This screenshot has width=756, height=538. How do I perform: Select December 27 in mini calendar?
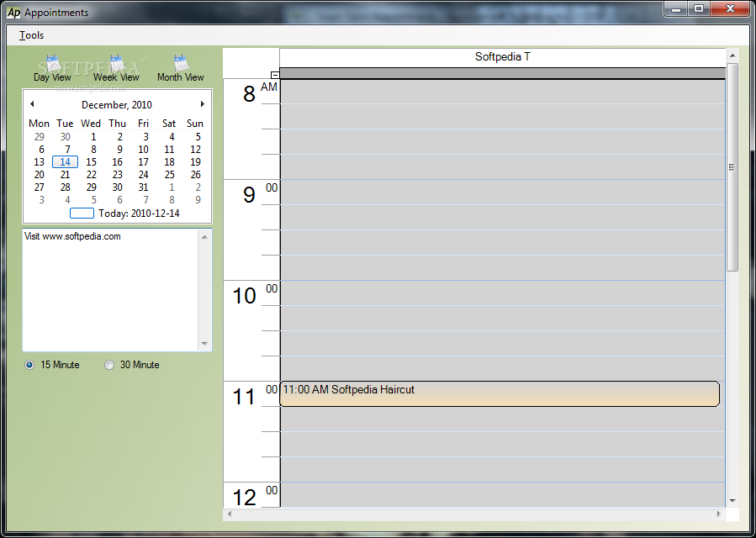coord(39,187)
